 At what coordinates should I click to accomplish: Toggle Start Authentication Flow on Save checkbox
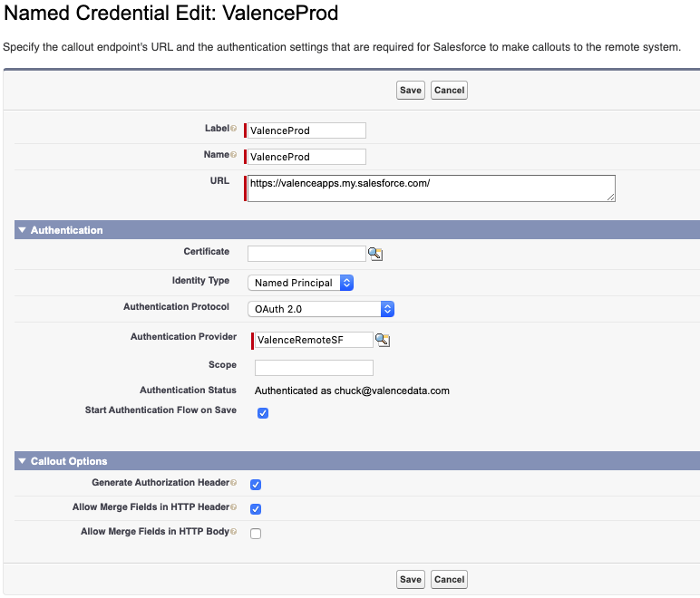[263, 413]
